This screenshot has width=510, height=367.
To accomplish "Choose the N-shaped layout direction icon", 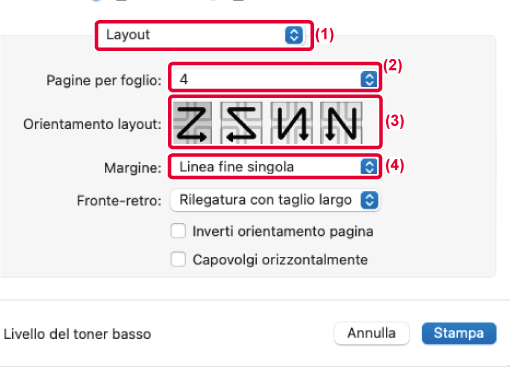I will pyautogui.click(x=341, y=123).
